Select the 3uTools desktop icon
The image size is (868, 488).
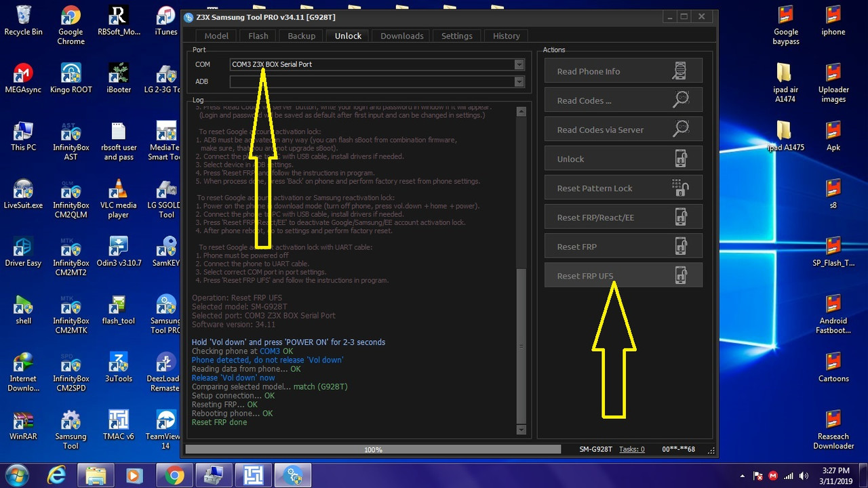click(118, 367)
